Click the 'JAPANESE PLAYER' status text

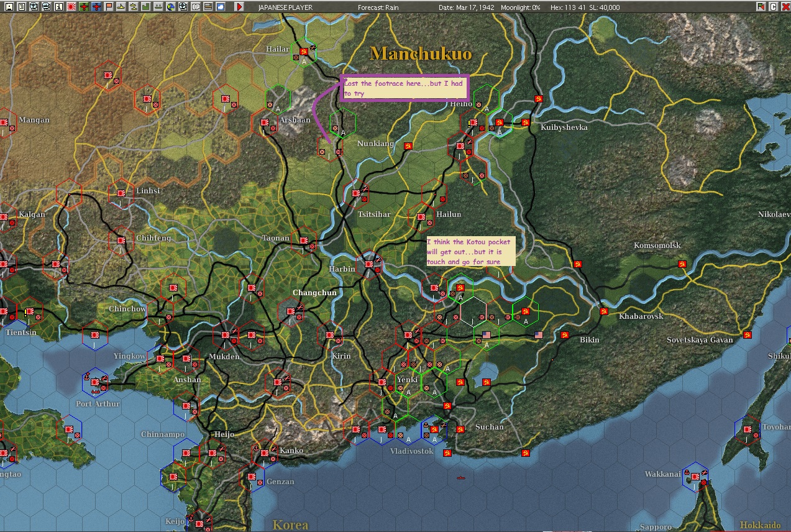[x=285, y=7]
